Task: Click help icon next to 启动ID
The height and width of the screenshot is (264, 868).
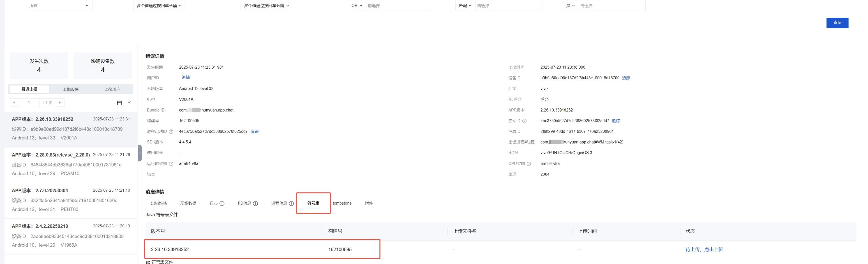Action: pos(524,121)
